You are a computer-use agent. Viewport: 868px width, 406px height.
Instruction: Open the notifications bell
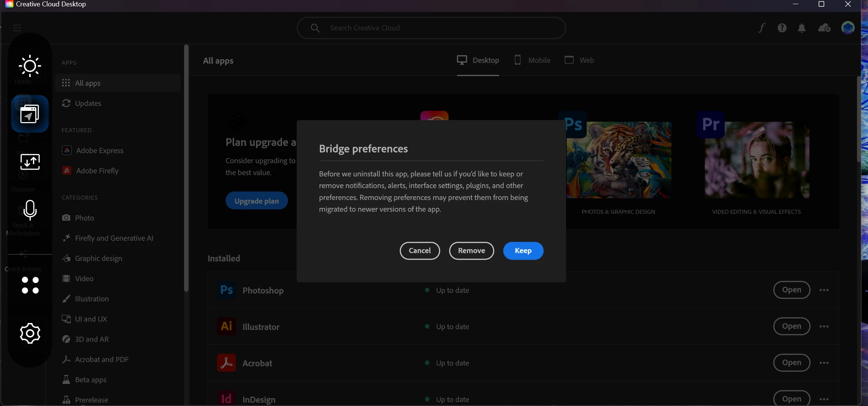[x=802, y=28]
